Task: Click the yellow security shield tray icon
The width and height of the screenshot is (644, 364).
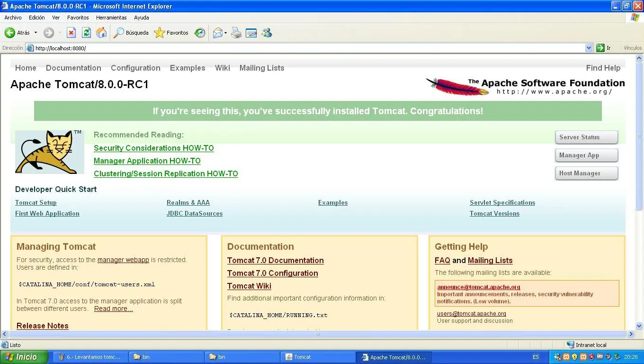Action: (x=575, y=357)
